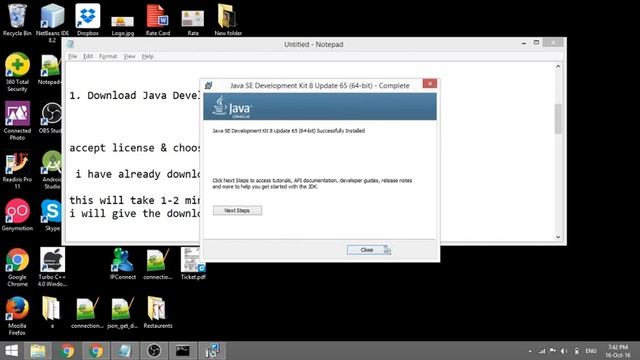Select the Mozilla Firefox desktop icon

(17, 316)
